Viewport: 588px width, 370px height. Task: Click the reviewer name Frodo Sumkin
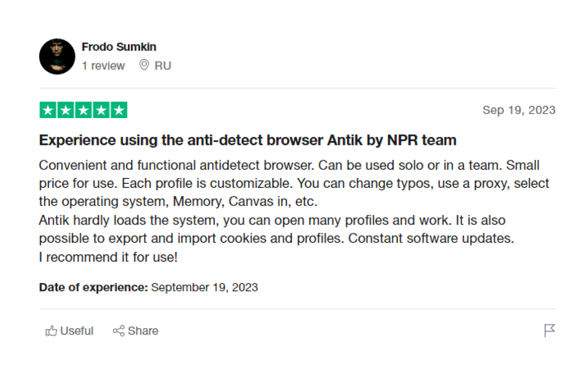pos(119,47)
